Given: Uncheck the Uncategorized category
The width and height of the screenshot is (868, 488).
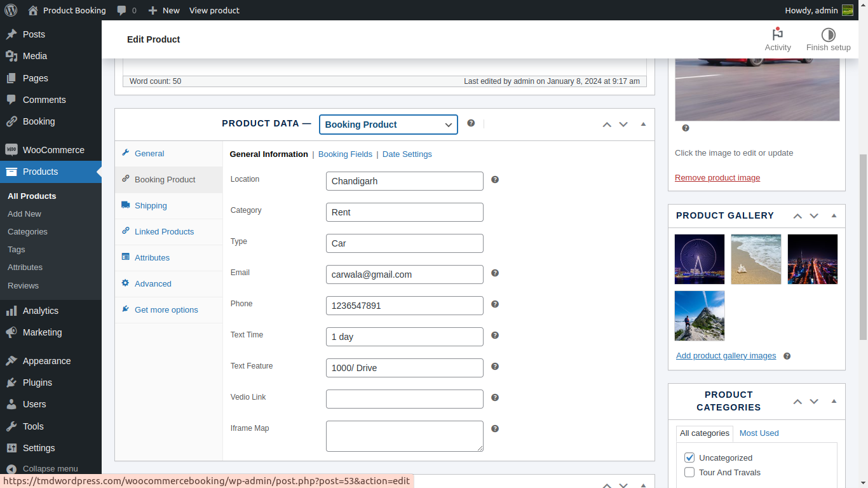Looking at the screenshot, I should click(689, 457).
